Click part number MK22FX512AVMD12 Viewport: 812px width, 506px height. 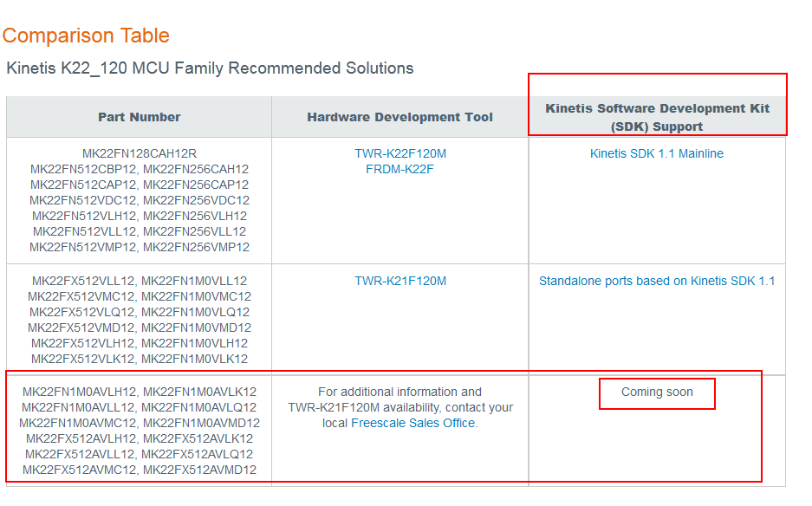(199, 470)
